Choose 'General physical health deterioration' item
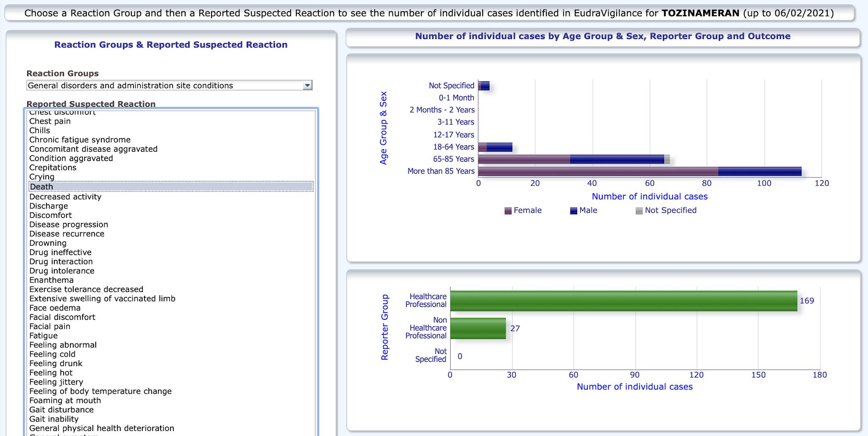This screenshot has width=868, height=436. [102, 428]
